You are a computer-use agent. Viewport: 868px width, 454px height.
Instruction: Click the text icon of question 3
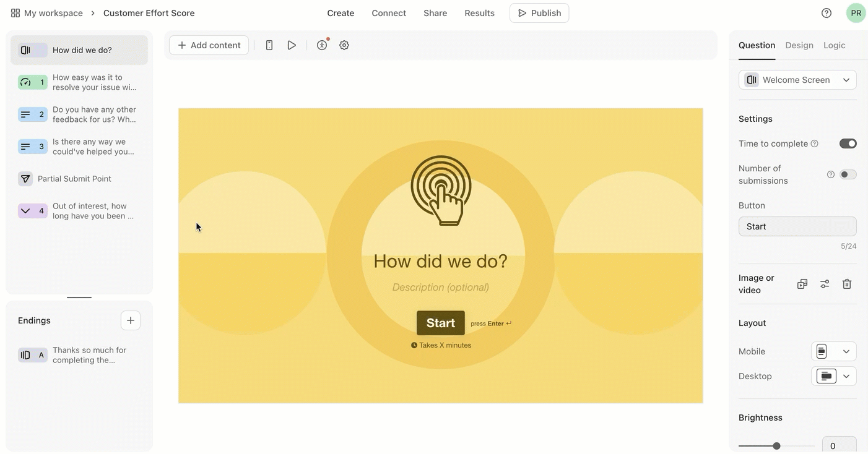tap(25, 147)
